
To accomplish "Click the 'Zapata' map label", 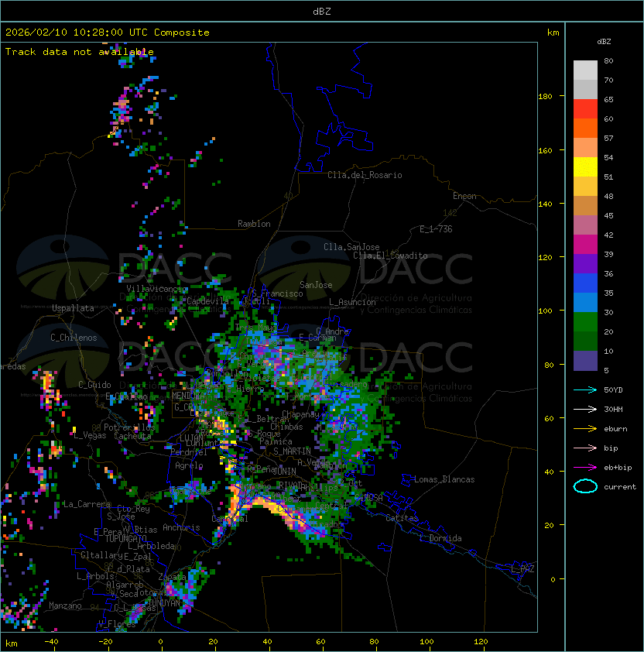I will (172, 577).
